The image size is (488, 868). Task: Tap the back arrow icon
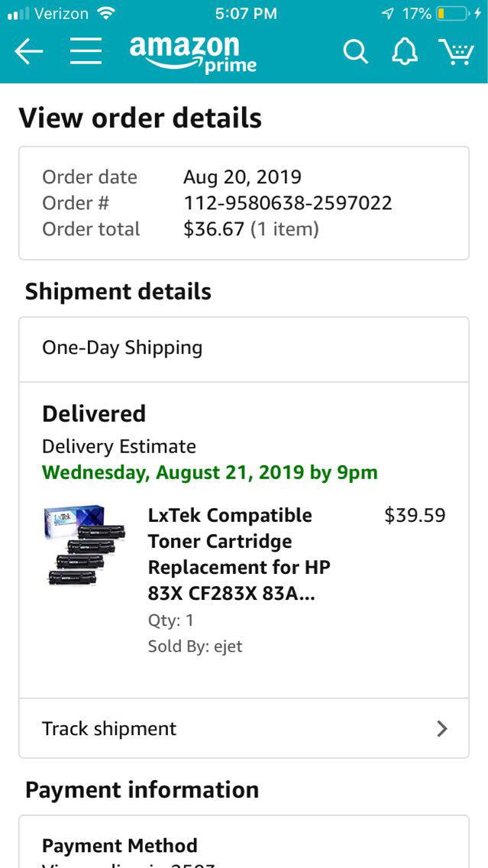point(29,52)
